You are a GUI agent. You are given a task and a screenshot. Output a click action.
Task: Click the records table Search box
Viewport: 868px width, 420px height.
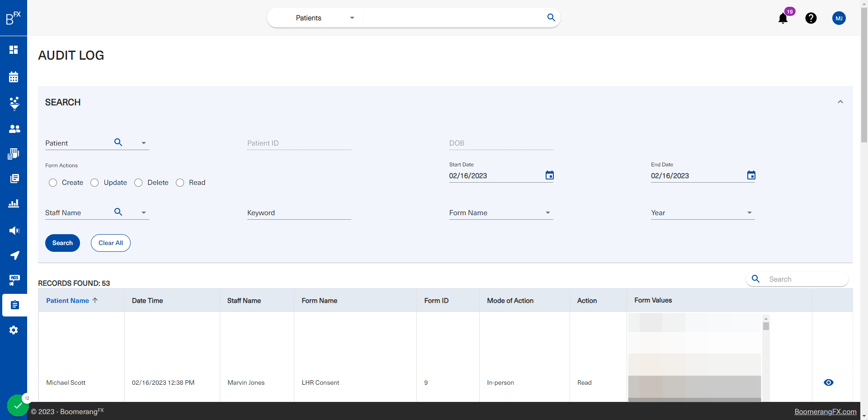797,279
